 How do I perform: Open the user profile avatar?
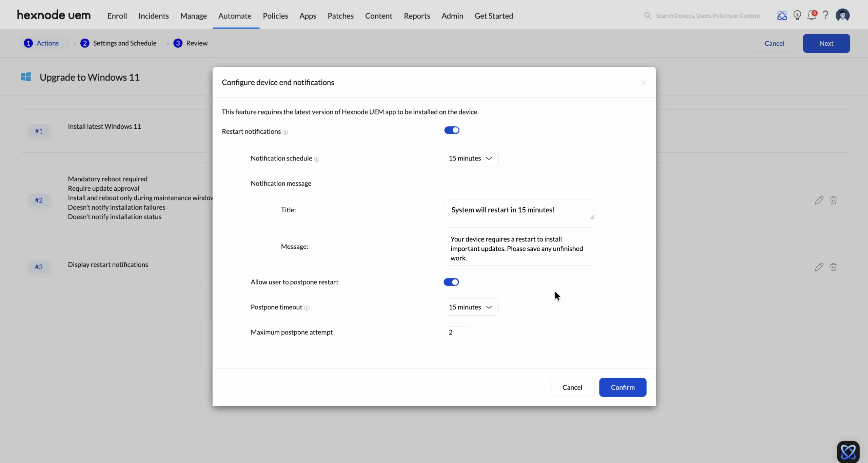tap(843, 16)
